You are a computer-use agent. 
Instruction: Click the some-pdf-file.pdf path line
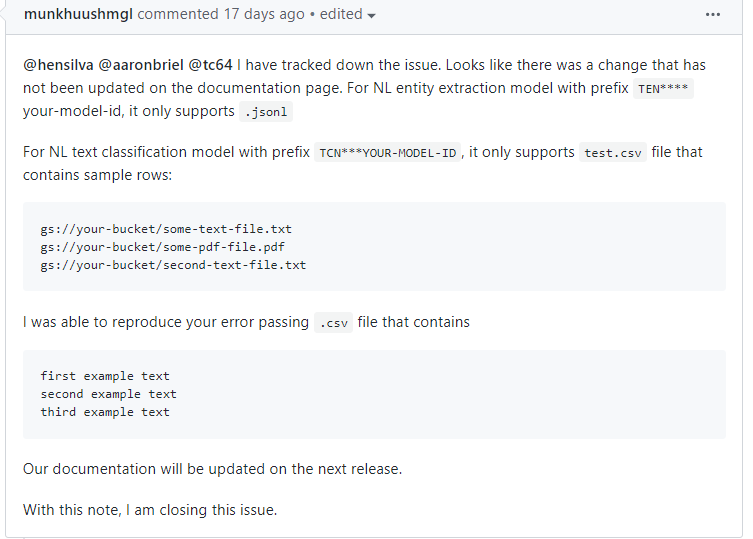(162, 247)
